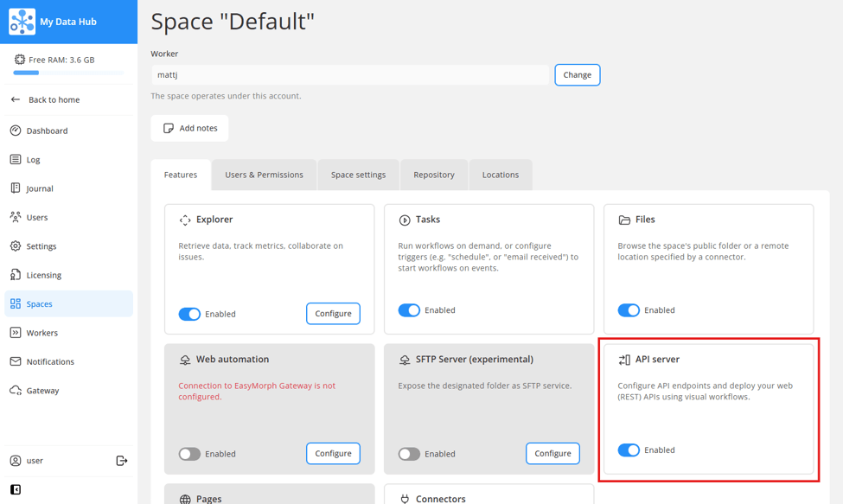The width and height of the screenshot is (843, 504).
Task: Open Journal in the sidebar
Action: [69, 188]
